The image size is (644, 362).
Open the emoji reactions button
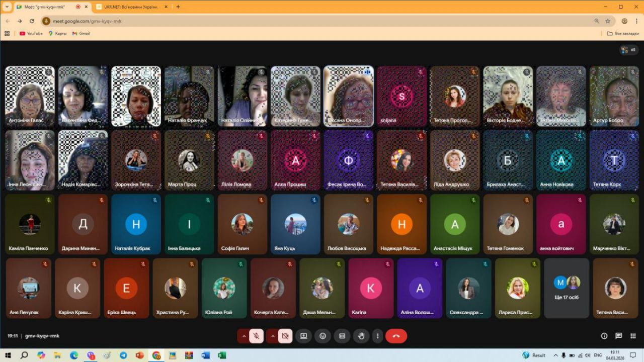323,336
